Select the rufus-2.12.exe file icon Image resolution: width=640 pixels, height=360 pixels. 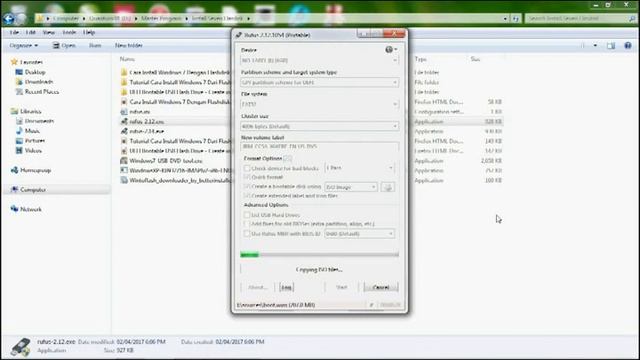click(124, 121)
